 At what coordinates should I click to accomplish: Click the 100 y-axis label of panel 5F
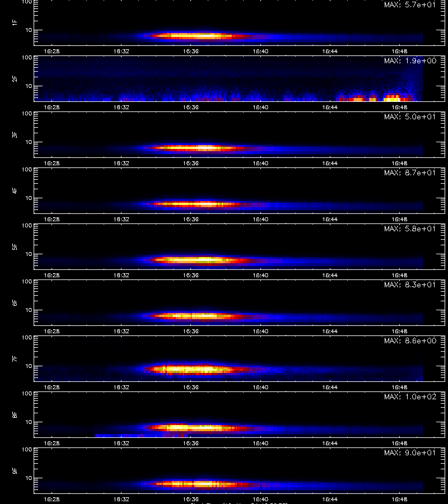(x=27, y=226)
